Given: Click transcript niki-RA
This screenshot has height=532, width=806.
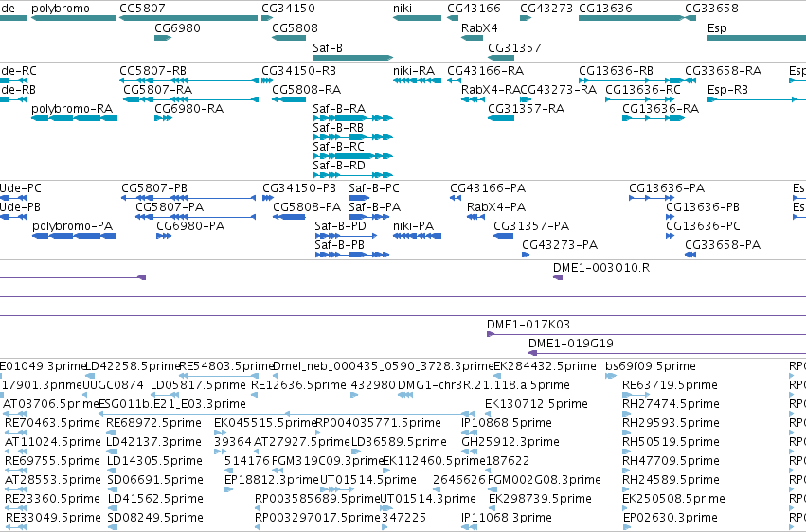Looking at the screenshot, I should pos(414,70).
